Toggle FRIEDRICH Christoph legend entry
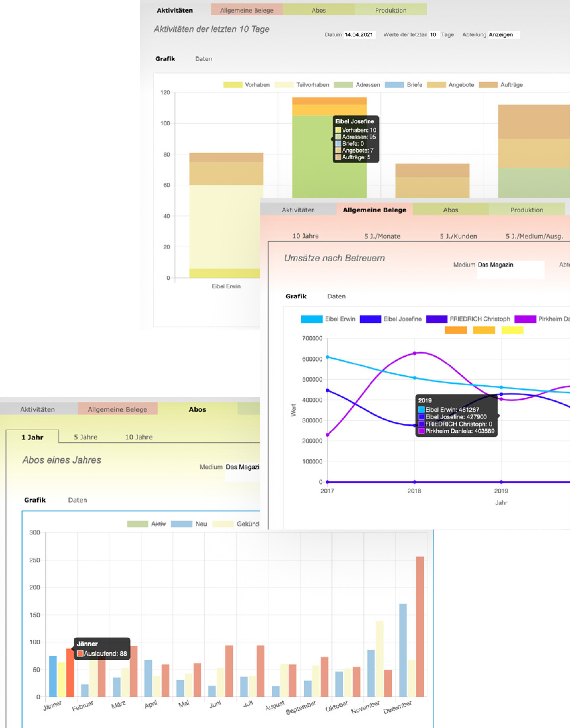This screenshot has width=570, height=728. (x=468, y=319)
